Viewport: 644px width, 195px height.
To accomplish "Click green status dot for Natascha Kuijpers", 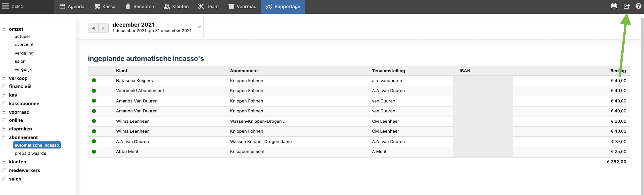I will coord(94,80).
